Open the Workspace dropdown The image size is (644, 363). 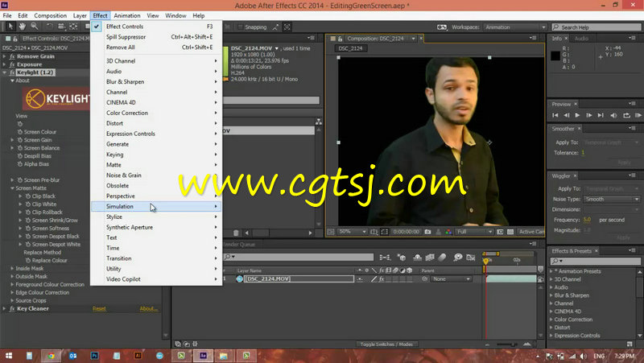(x=515, y=27)
